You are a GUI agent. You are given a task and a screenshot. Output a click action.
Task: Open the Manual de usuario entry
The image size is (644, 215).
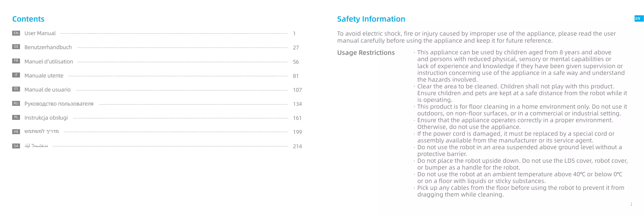click(x=48, y=90)
